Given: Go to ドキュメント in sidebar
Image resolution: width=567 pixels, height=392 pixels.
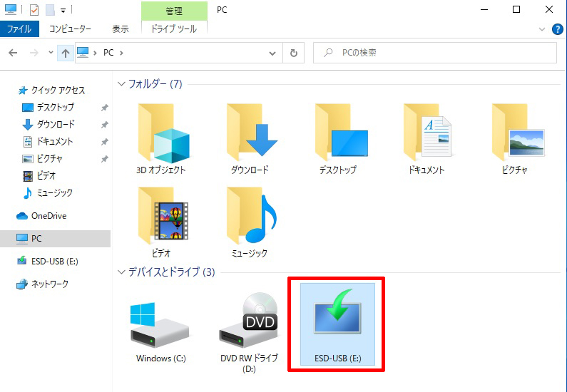Looking at the screenshot, I should coord(55,141).
